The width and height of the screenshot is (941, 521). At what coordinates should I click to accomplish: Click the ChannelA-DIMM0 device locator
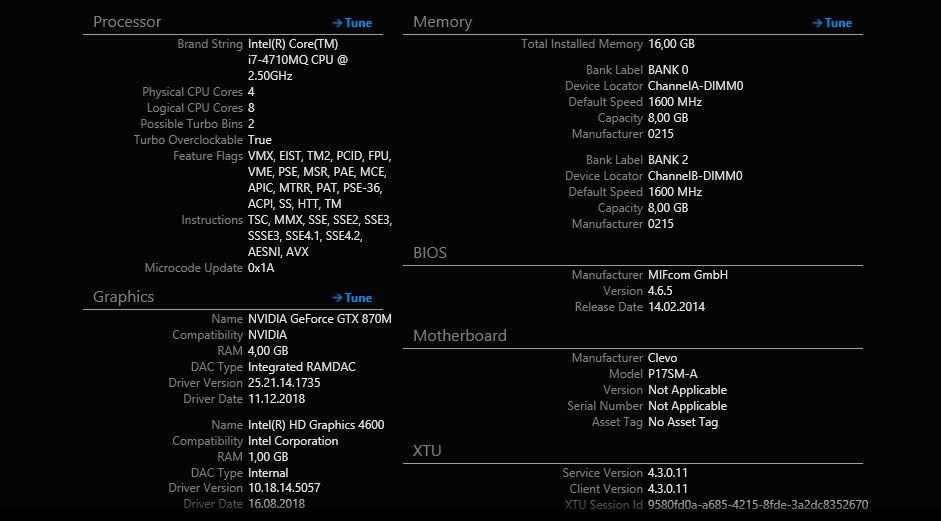coord(696,86)
